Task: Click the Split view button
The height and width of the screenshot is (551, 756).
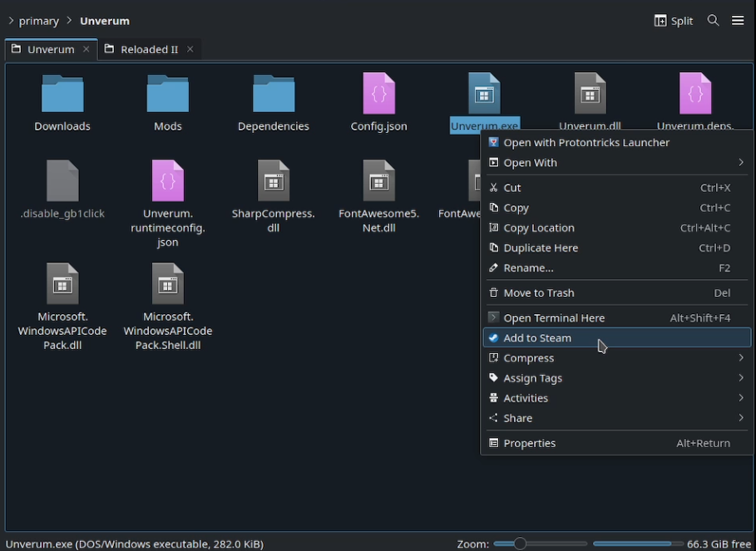Action: [673, 21]
